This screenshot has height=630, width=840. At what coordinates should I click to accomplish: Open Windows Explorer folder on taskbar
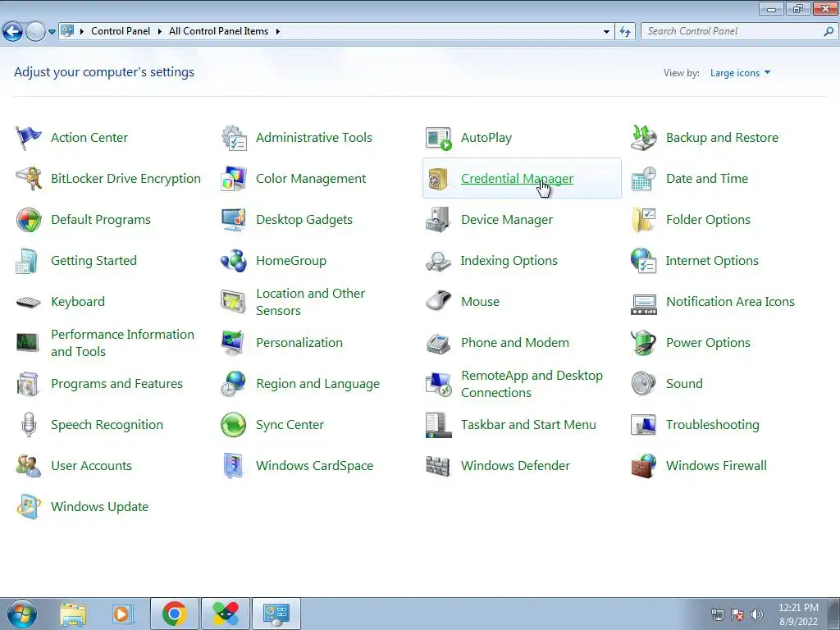click(x=73, y=614)
